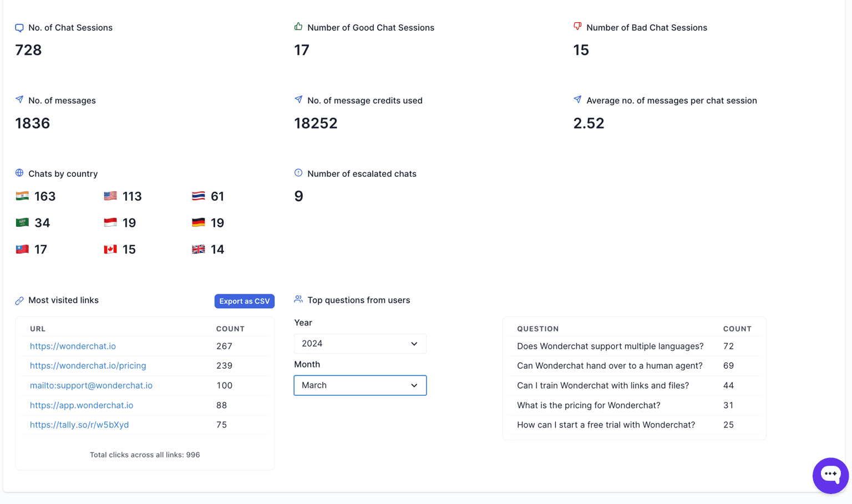Click the URL column header

pyautogui.click(x=38, y=329)
